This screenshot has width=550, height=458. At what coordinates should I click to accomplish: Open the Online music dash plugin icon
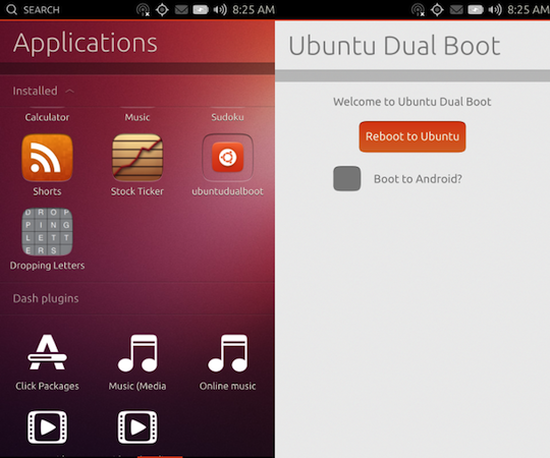(228, 353)
